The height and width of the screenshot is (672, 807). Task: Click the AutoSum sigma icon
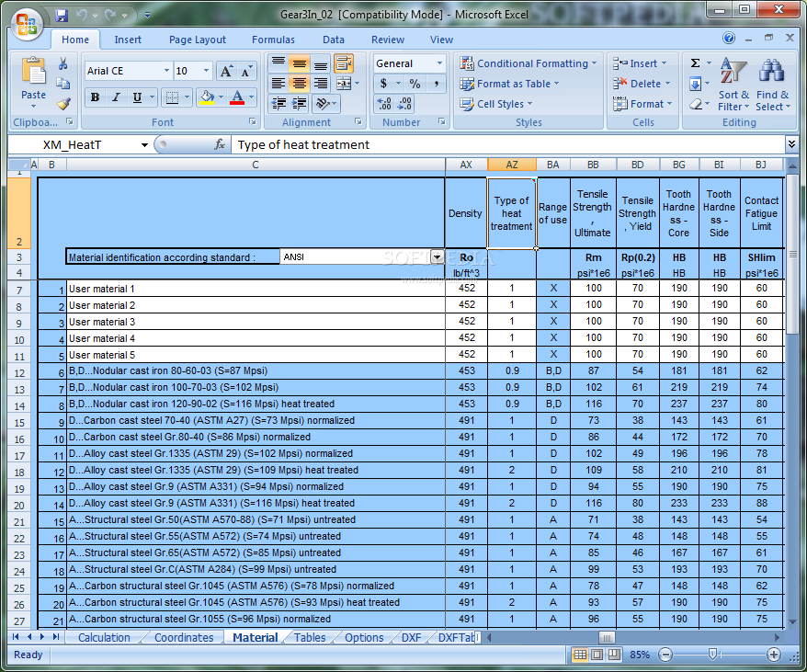(x=695, y=63)
